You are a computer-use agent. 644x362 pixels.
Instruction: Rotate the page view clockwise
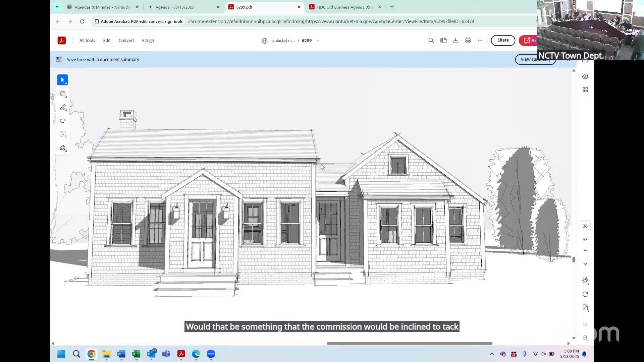click(x=585, y=294)
